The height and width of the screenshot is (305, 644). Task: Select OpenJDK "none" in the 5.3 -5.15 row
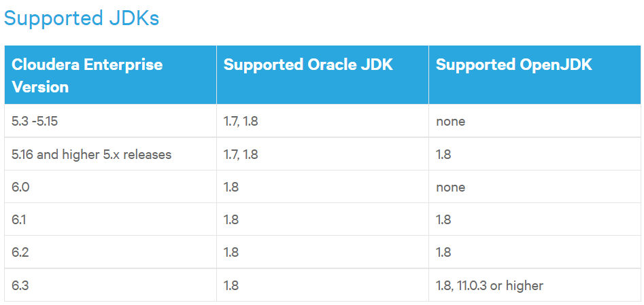click(x=450, y=122)
